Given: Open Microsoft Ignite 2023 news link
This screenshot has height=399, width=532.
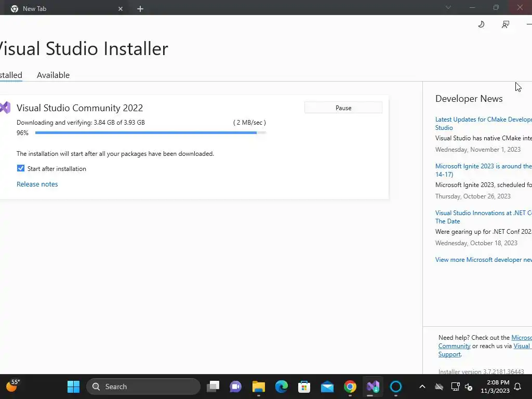Looking at the screenshot, I should pos(484,170).
